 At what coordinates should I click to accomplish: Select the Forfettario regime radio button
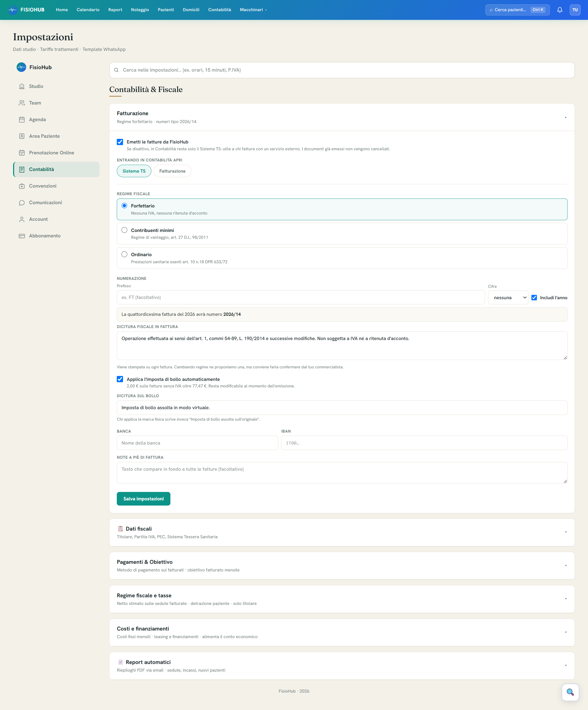tap(124, 206)
